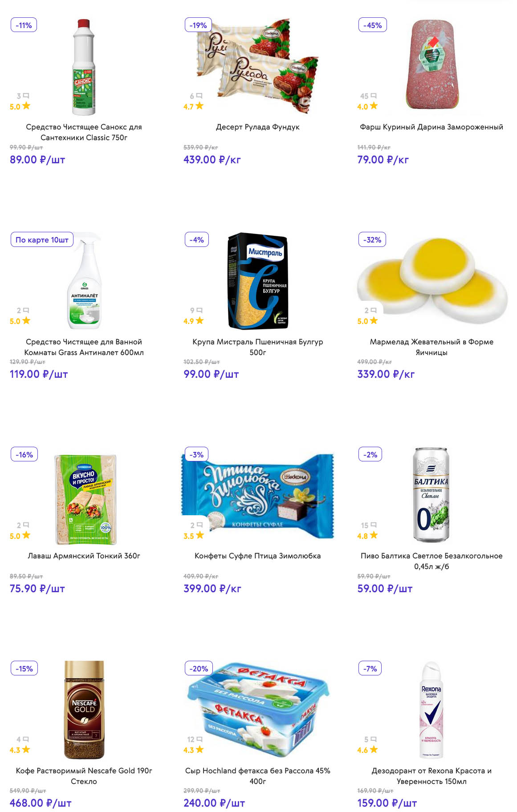Screen dimensions: 517x812
Task: Open Кофе Растворимый Nescafe Gold 190г title link
Action: tap(84, 776)
